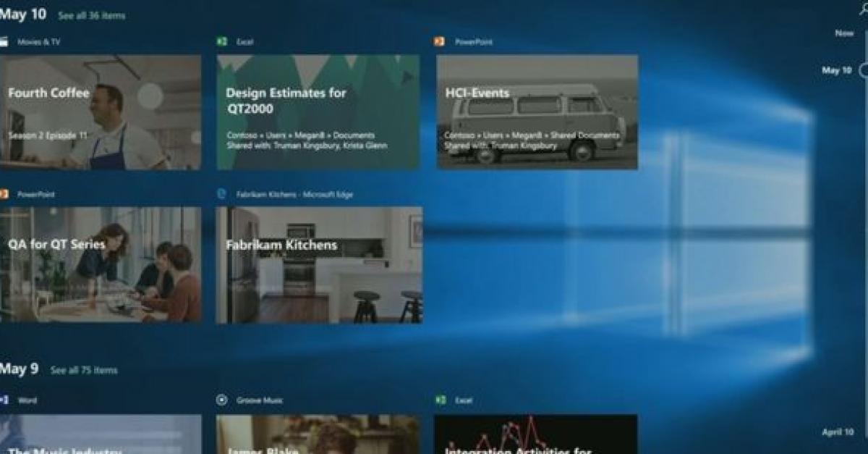Click the "May 9" date heading
The image size is (868, 454).
[20, 369]
